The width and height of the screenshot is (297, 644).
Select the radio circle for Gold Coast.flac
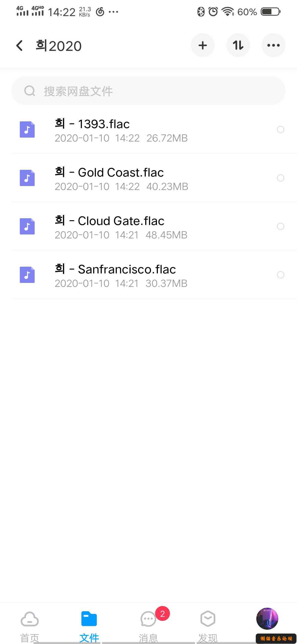point(280,178)
